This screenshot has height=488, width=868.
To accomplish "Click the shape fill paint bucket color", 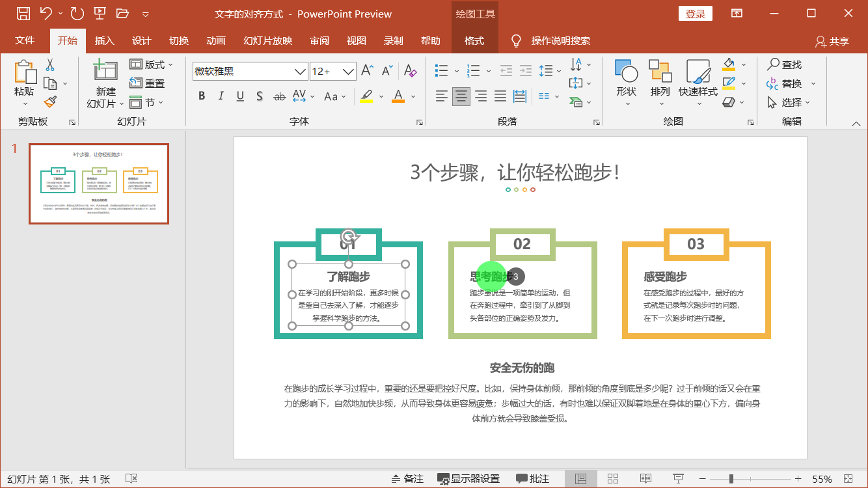I will pyautogui.click(x=729, y=64).
